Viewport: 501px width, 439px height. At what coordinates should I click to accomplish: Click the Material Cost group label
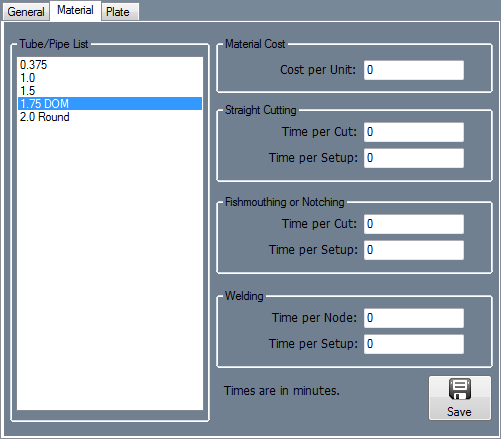tap(255, 44)
